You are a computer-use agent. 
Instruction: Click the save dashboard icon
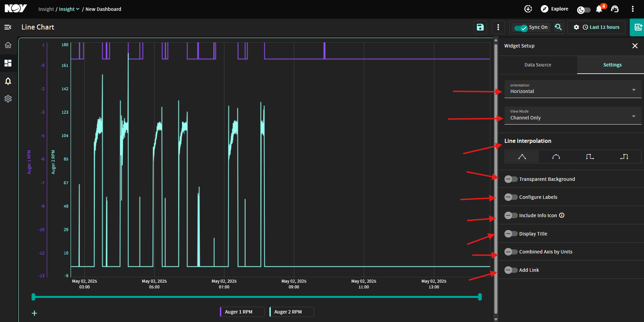click(x=480, y=27)
